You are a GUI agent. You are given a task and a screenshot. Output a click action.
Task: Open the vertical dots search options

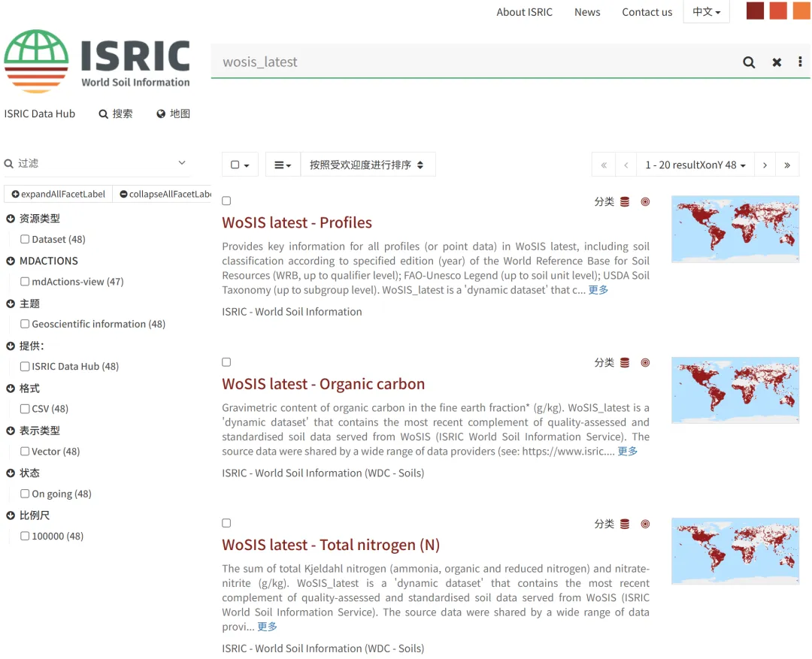click(800, 62)
